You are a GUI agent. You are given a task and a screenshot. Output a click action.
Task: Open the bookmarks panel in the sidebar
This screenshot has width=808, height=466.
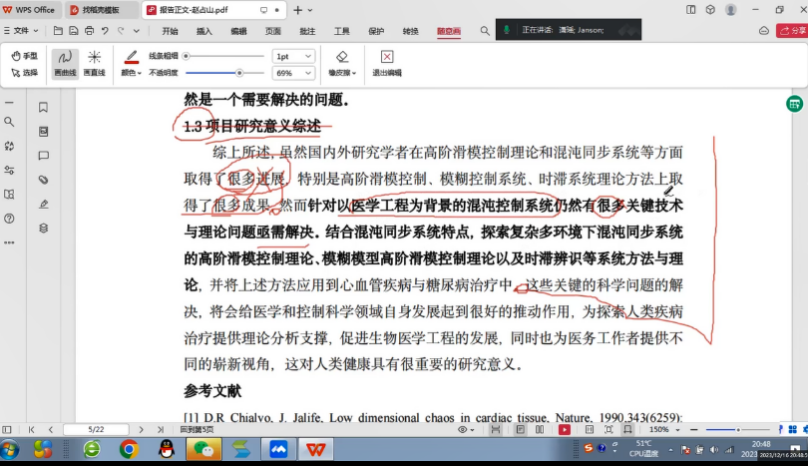pyautogui.click(x=43, y=107)
